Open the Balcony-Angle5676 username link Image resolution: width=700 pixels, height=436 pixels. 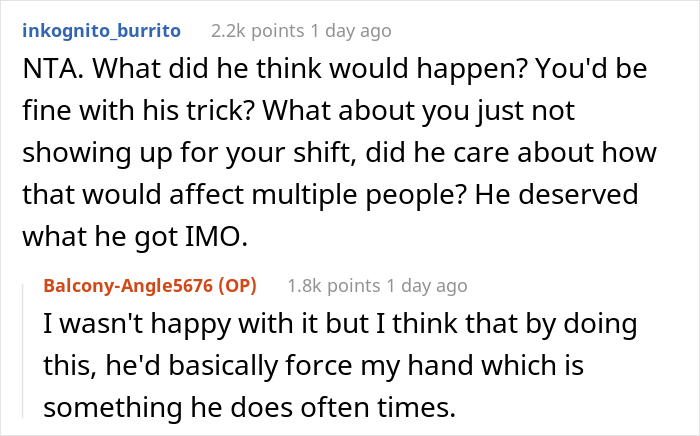pos(128,286)
